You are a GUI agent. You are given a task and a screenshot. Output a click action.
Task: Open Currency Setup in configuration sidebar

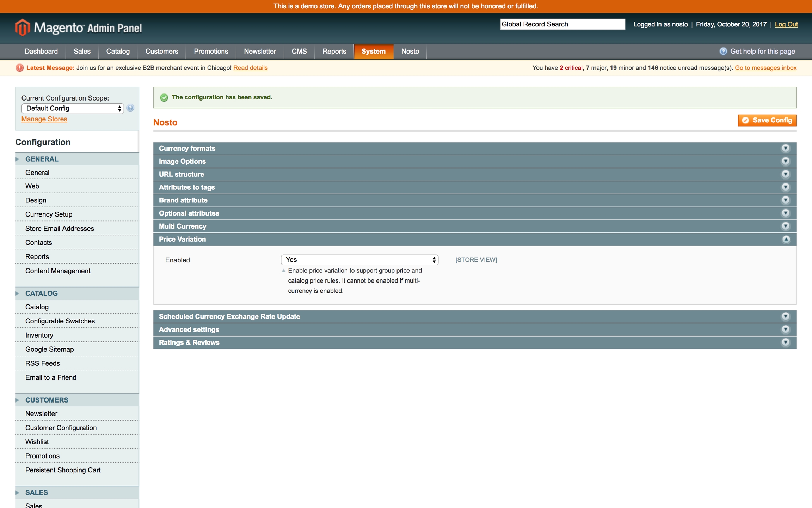coord(49,214)
